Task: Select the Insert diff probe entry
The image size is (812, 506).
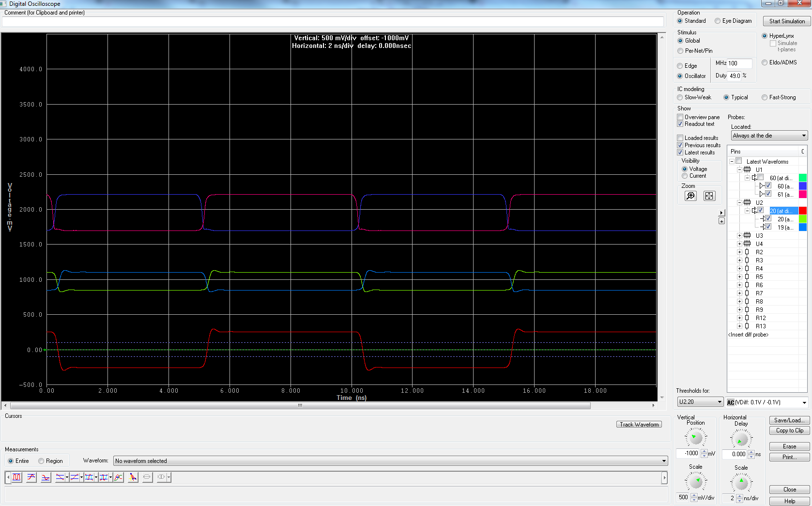Action: 748,335
